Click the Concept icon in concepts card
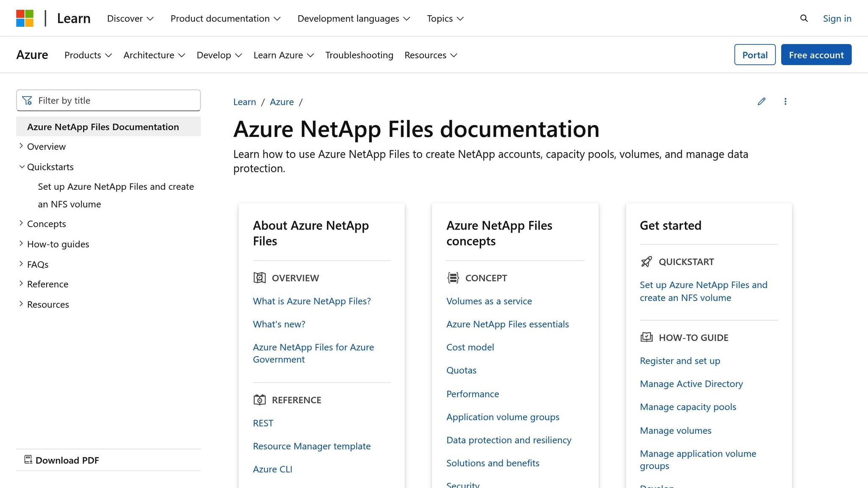 point(453,277)
